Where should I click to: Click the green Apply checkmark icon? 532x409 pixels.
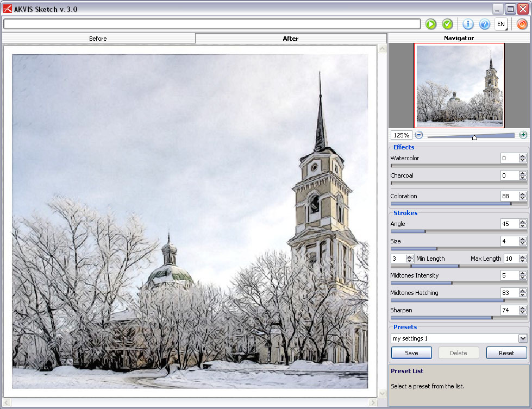(x=447, y=24)
